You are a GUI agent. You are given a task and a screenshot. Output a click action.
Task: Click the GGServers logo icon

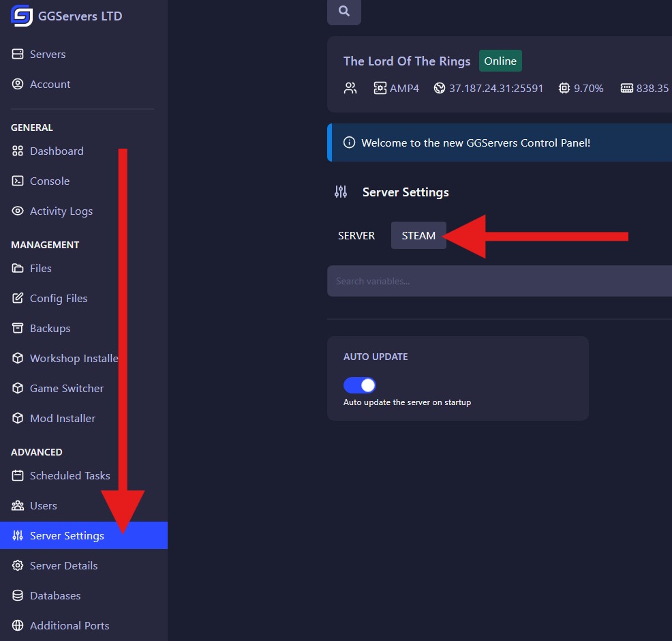tap(22, 16)
